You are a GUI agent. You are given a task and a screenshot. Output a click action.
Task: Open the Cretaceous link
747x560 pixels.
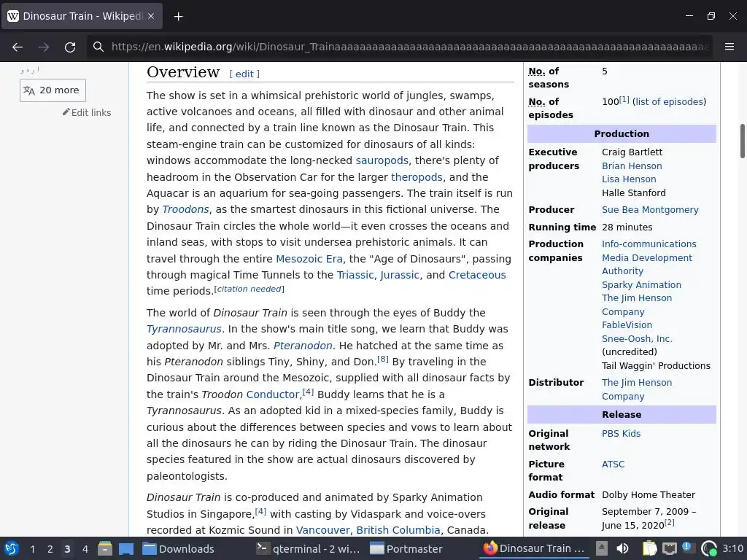pos(477,275)
